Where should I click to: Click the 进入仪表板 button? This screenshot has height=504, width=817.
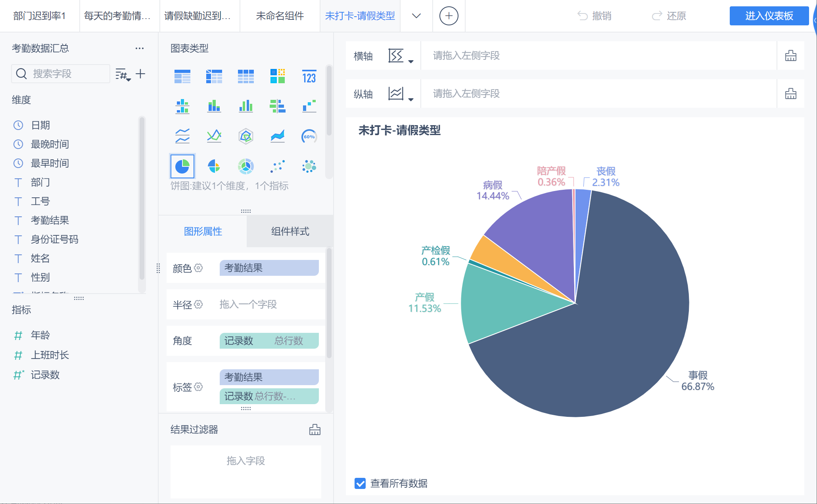point(769,16)
